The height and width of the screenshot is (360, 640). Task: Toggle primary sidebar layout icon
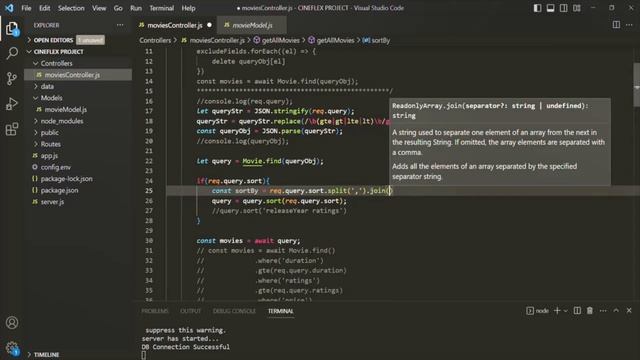[538, 8]
